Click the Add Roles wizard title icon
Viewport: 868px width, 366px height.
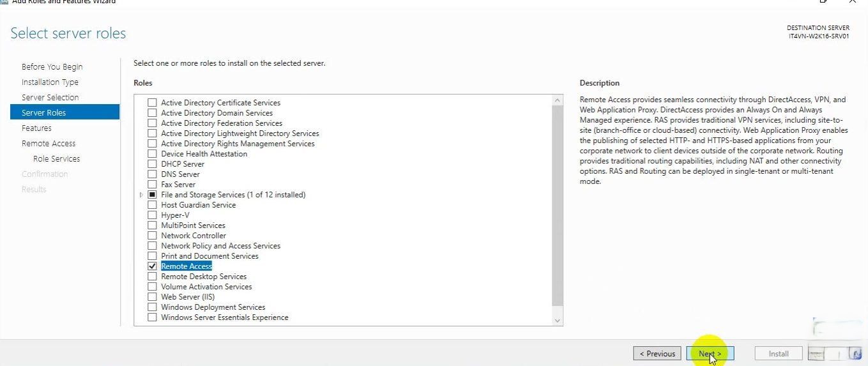click(x=4, y=2)
